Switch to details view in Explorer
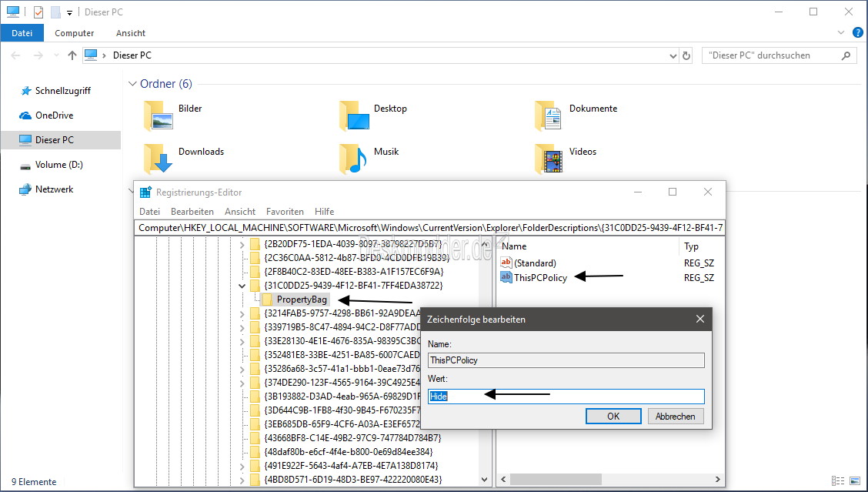Image resolution: width=868 pixels, height=492 pixels. (838, 481)
